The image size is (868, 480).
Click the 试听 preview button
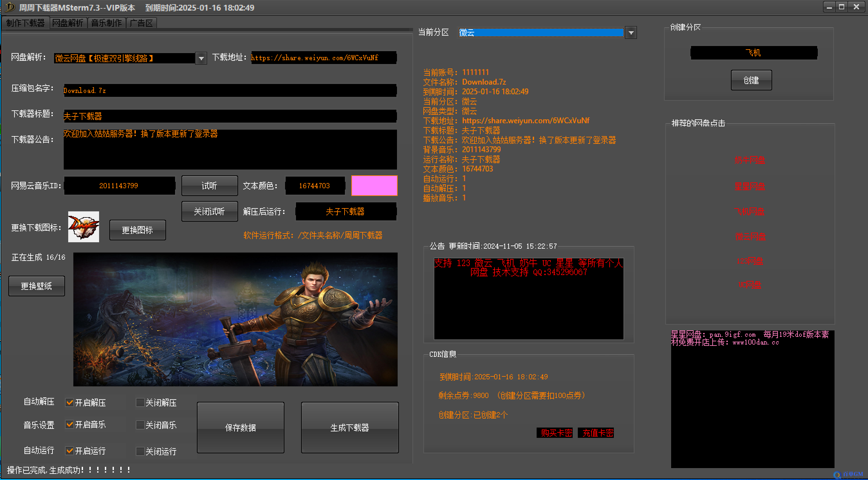click(x=209, y=186)
